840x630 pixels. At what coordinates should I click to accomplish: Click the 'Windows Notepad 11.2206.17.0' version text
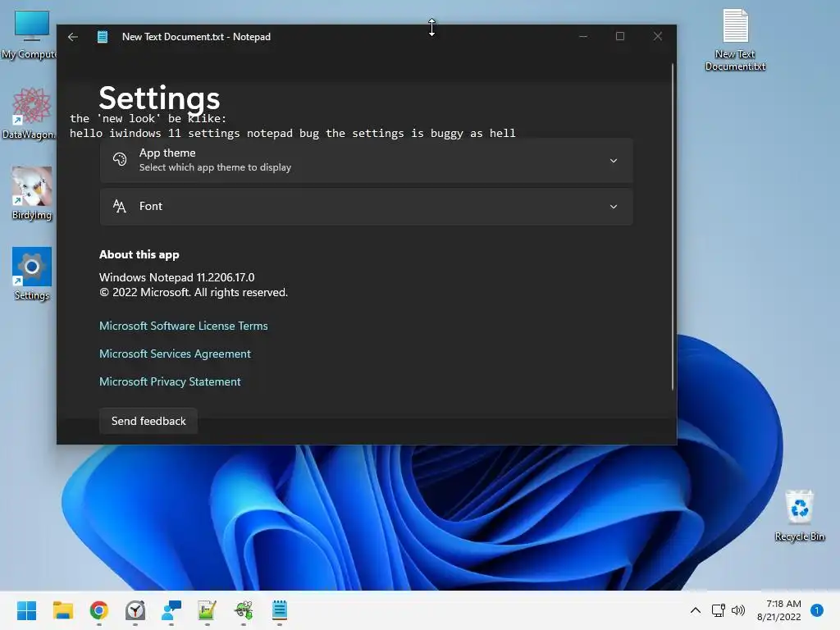pyautogui.click(x=177, y=277)
